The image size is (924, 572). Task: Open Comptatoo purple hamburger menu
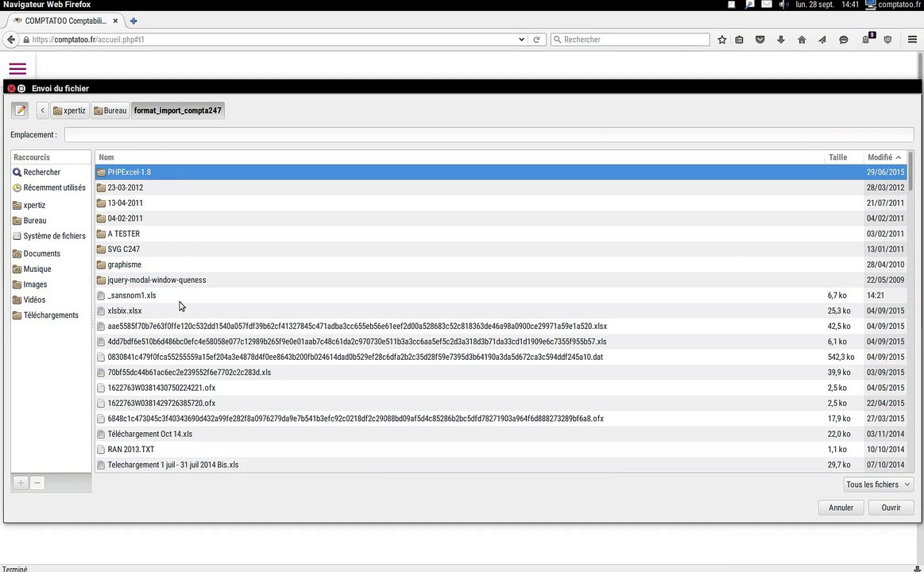[17, 69]
